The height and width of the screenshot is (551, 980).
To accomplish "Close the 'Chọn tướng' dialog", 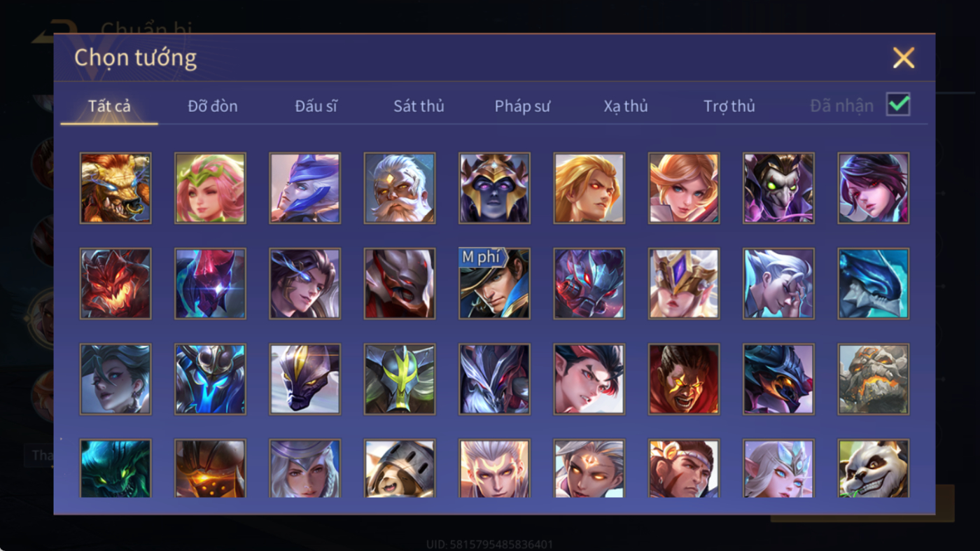I will [x=904, y=57].
